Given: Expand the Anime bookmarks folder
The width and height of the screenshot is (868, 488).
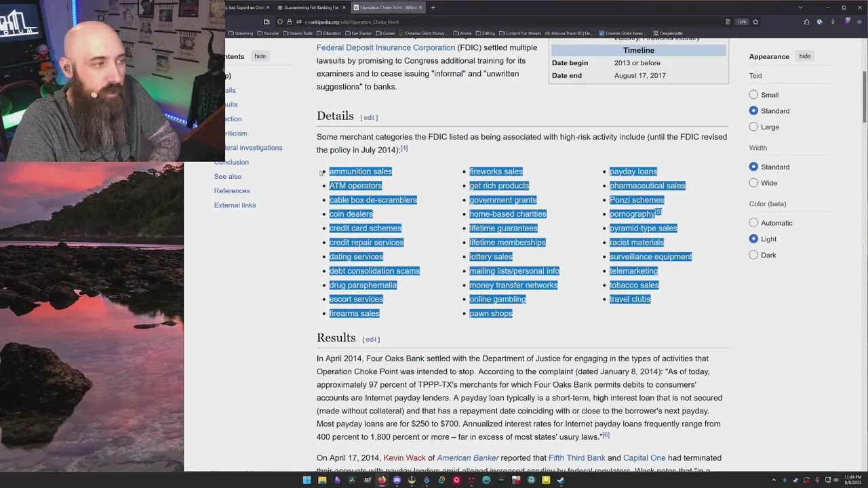Looking at the screenshot, I should [x=462, y=33].
